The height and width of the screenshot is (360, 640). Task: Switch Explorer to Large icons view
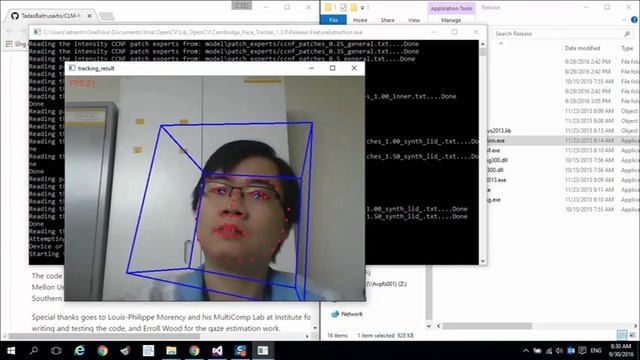coord(632,335)
